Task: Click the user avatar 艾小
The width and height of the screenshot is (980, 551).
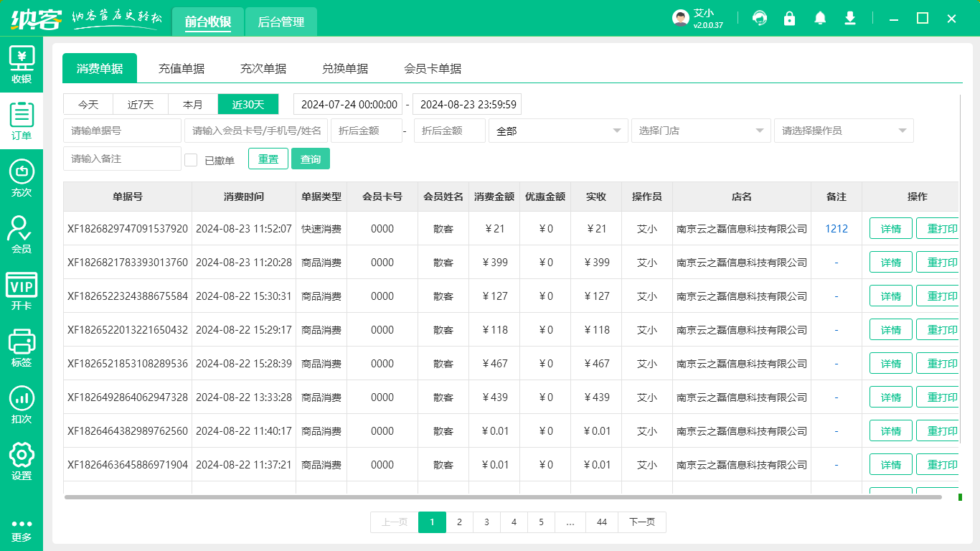Action: click(x=681, y=19)
